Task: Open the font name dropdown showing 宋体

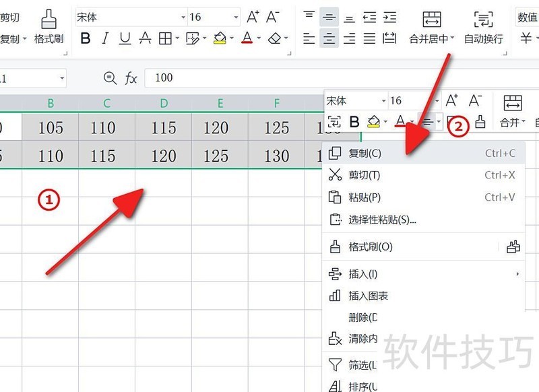Action: pos(182,16)
